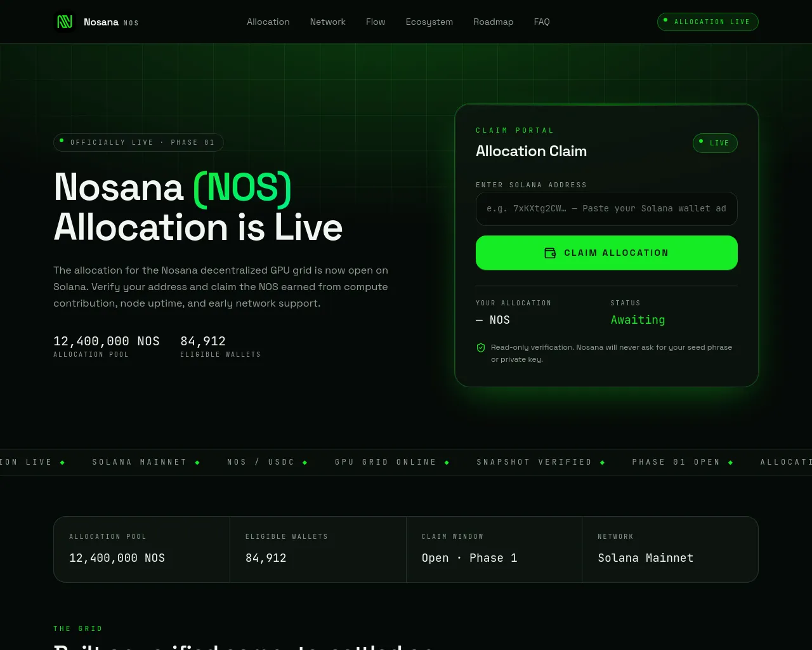The width and height of the screenshot is (812, 650).
Task: Click the 'The Grid' section label
Action: pos(78,628)
